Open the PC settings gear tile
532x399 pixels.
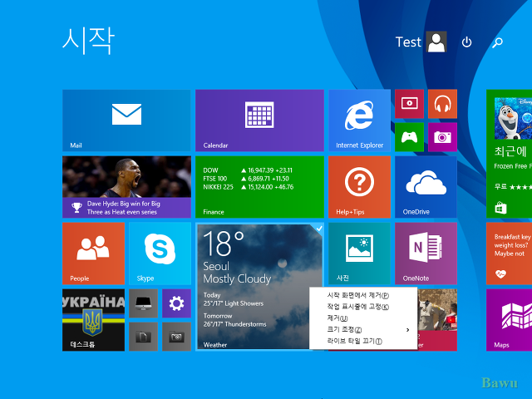click(x=176, y=303)
